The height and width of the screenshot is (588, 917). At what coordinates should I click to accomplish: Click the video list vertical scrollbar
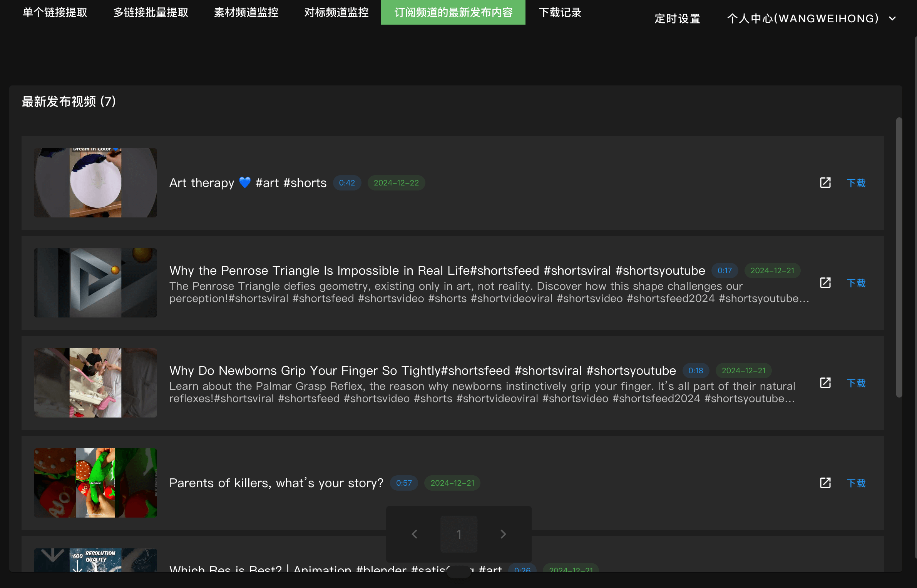click(x=899, y=258)
